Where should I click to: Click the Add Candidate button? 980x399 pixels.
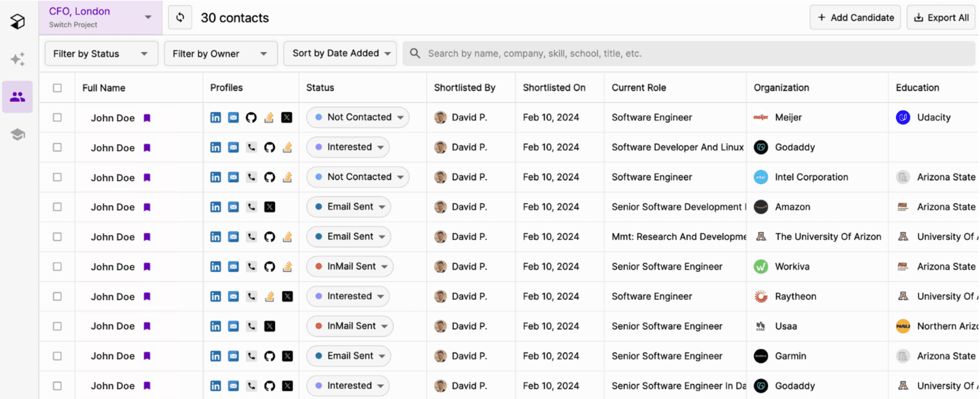pos(855,18)
